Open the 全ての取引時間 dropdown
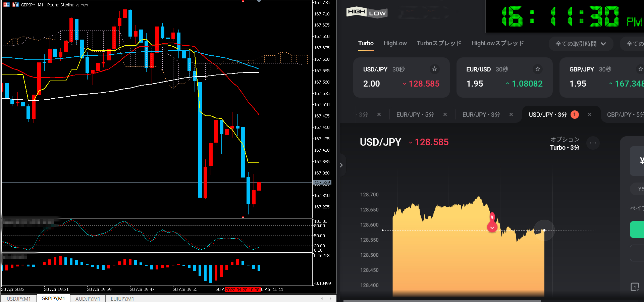The width and height of the screenshot is (644, 302). tap(581, 44)
